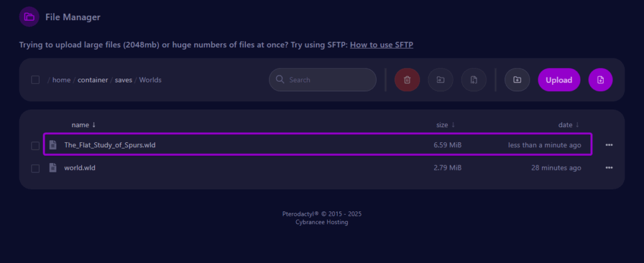Click into the Search input field
This screenshot has height=263, width=644.
327,80
